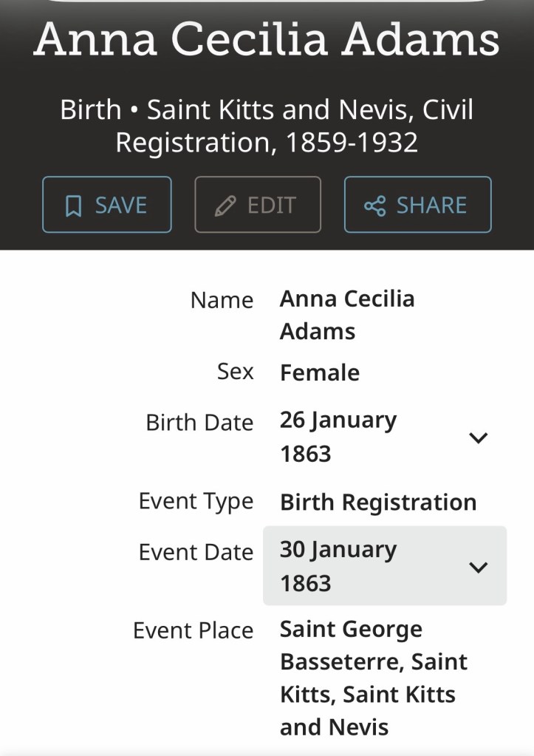
Task: Click the share network icon
Action: [374, 206]
